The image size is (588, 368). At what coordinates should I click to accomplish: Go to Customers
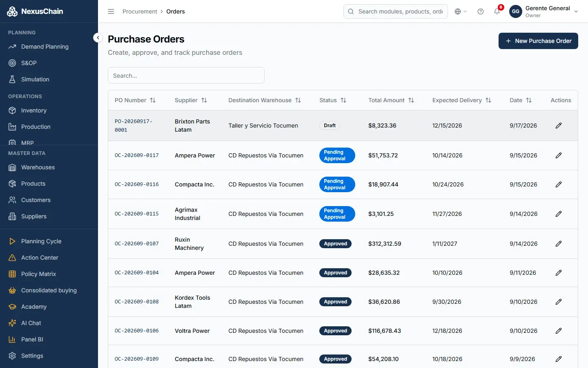[x=36, y=200]
